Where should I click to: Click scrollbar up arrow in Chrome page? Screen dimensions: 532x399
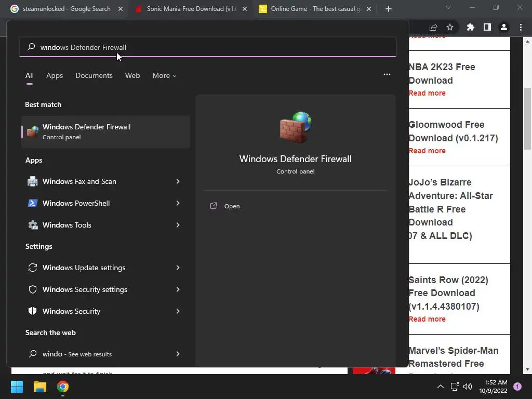(x=527, y=42)
